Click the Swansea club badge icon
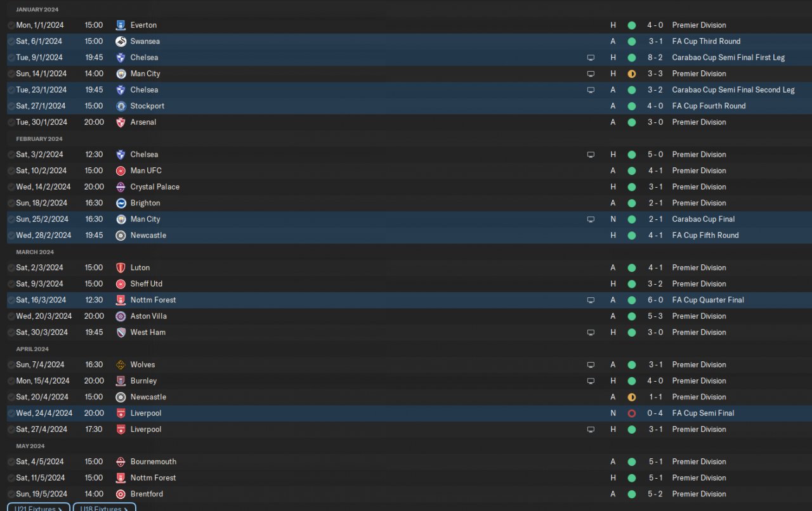 (x=121, y=41)
